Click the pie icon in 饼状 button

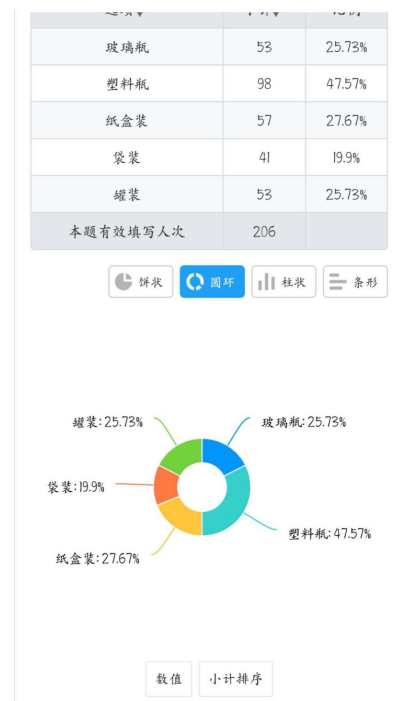click(123, 282)
